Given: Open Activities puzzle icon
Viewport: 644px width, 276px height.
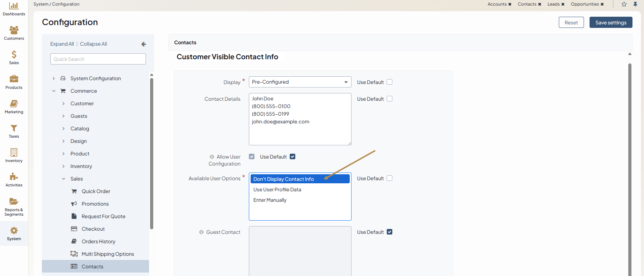Looking at the screenshot, I should click(14, 177).
